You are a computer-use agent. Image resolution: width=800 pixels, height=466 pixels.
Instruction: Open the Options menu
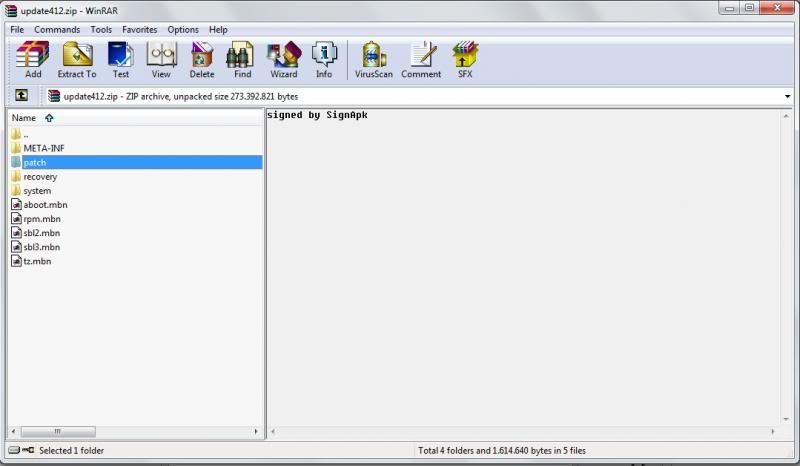[183, 30]
